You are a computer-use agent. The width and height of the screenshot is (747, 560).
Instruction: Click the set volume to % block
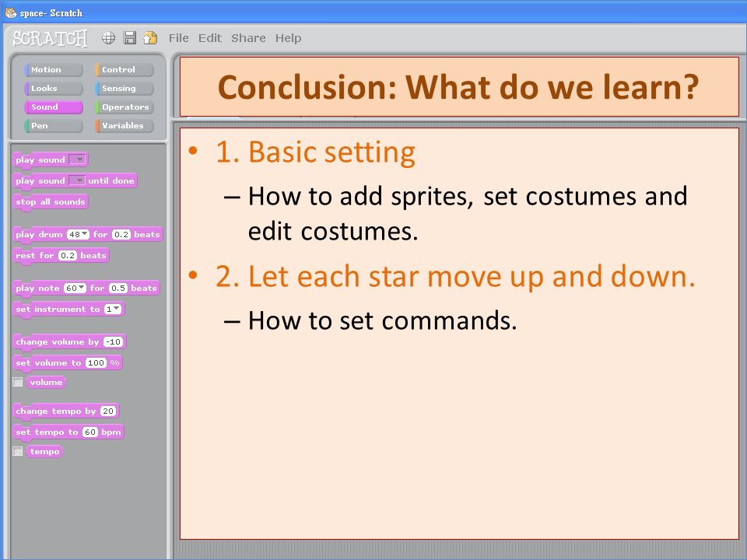coord(68,363)
